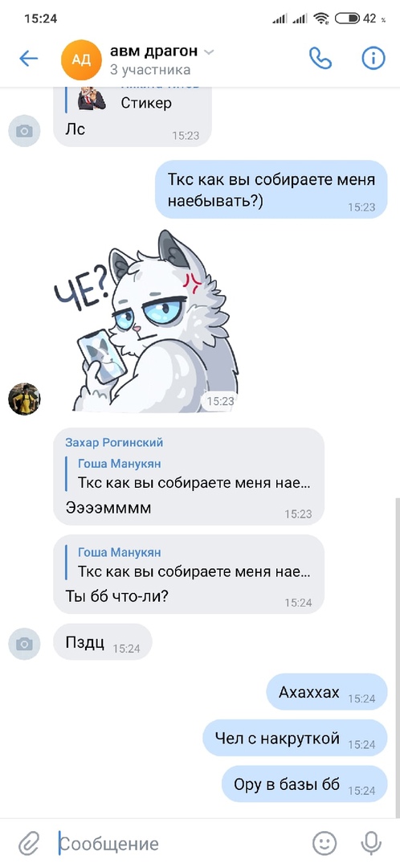Select the Чел с накруткой message
This screenshot has height=868, width=400.
pyautogui.click(x=295, y=738)
